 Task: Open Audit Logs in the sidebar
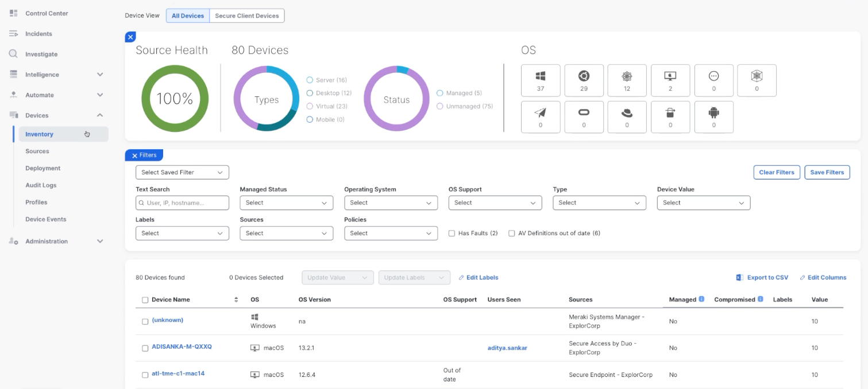(x=41, y=185)
